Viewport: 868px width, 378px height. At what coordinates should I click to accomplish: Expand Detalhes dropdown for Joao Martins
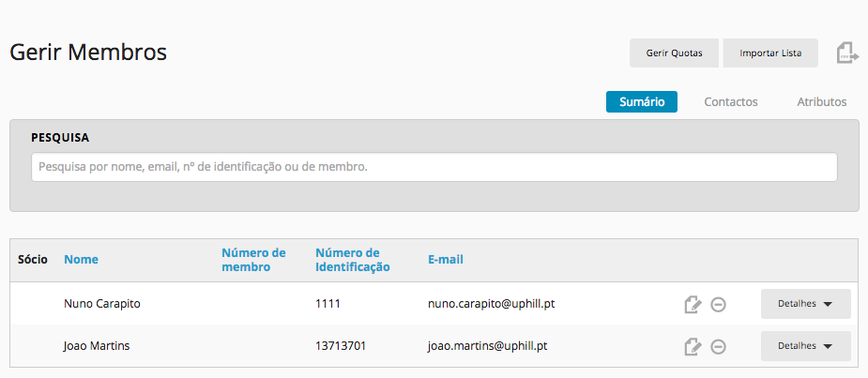coord(805,346)
